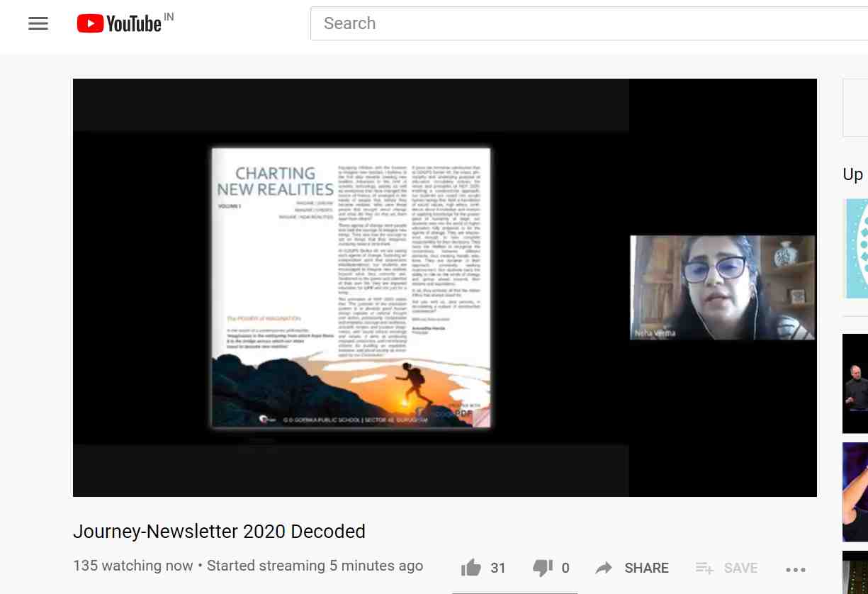Open the thumbnail below the speaker-on-stage video
The width and height of the screenshot is (868, 594).
(x=855, y=492)
